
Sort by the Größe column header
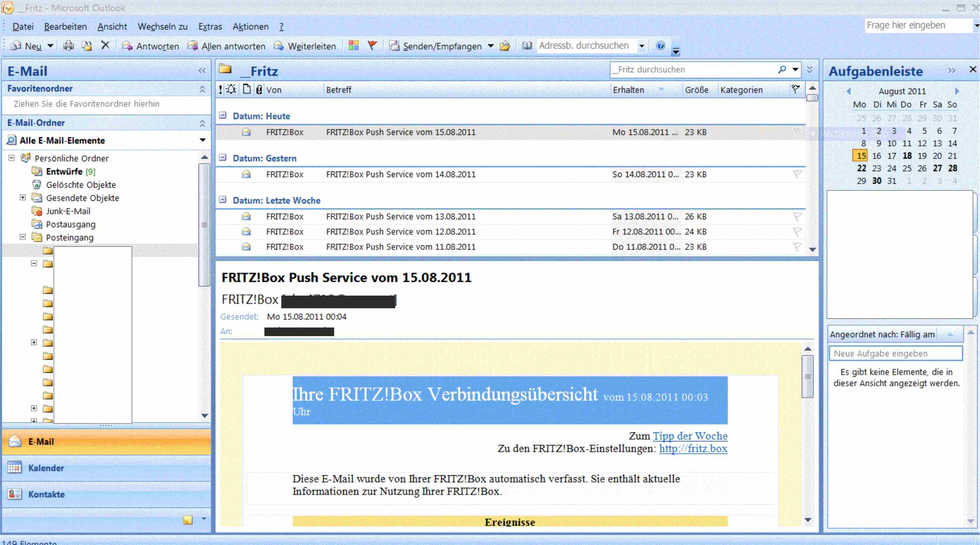click(699, 90)
